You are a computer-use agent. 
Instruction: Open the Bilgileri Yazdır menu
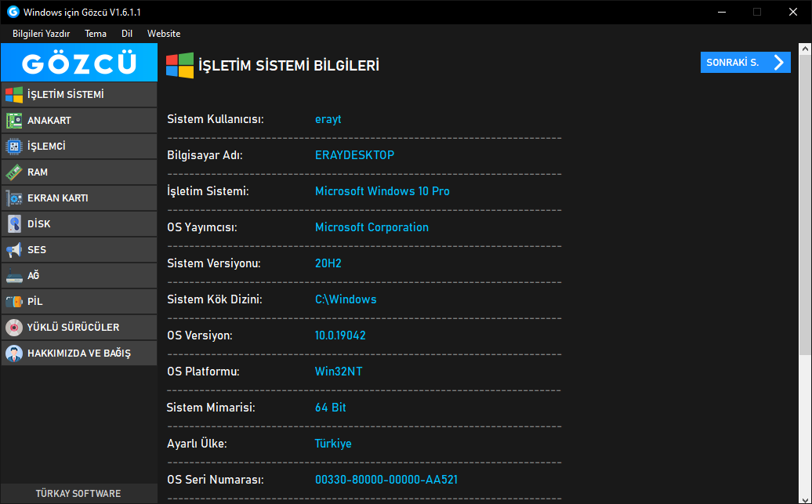pyautogui.click(x=41, y=34)
